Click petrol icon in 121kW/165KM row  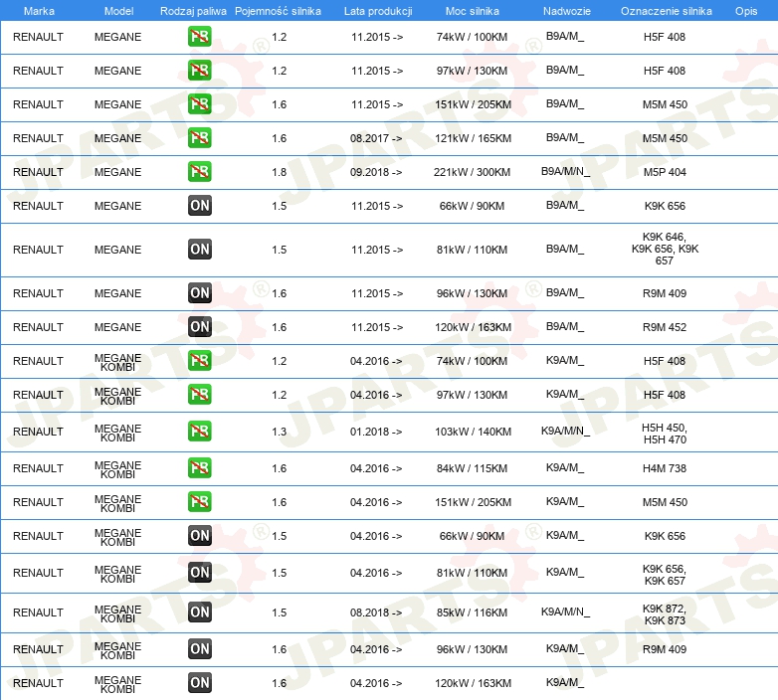click(199, 138)
